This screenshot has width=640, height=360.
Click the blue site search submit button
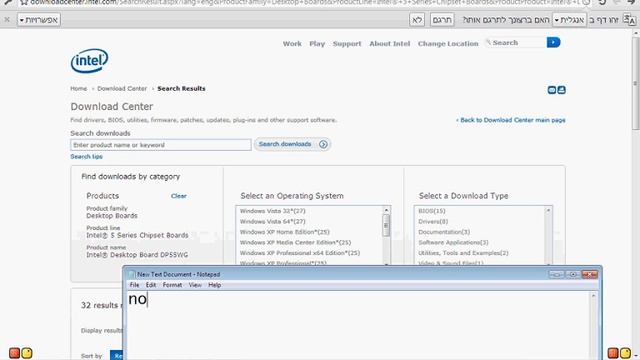[x=553, y=42]
